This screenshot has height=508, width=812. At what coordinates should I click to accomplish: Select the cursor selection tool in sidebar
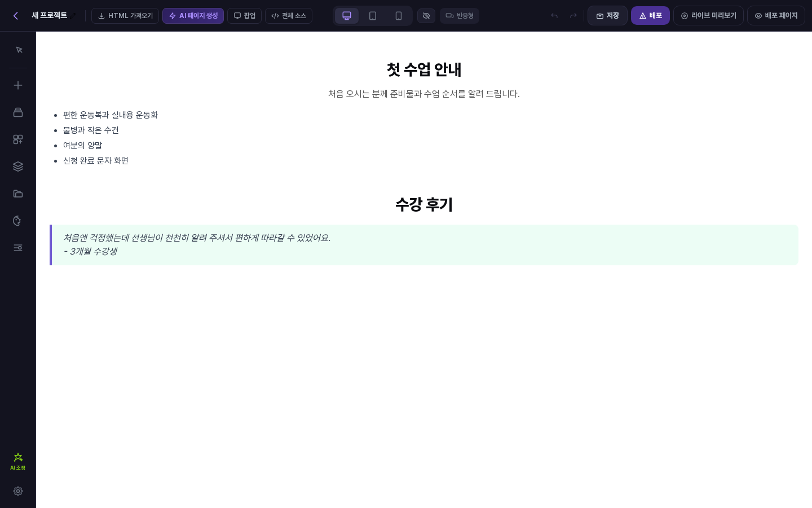pos(18,50)
